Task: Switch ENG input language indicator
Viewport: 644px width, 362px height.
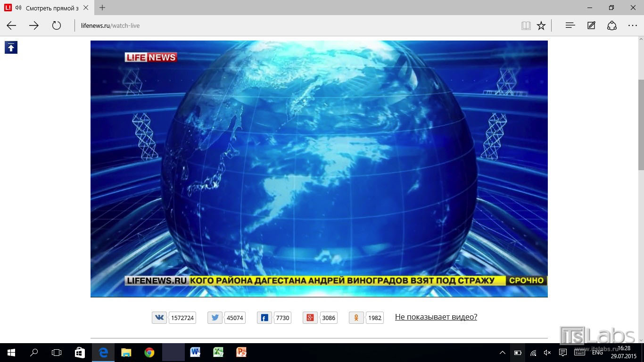Action: coord(597,353)
